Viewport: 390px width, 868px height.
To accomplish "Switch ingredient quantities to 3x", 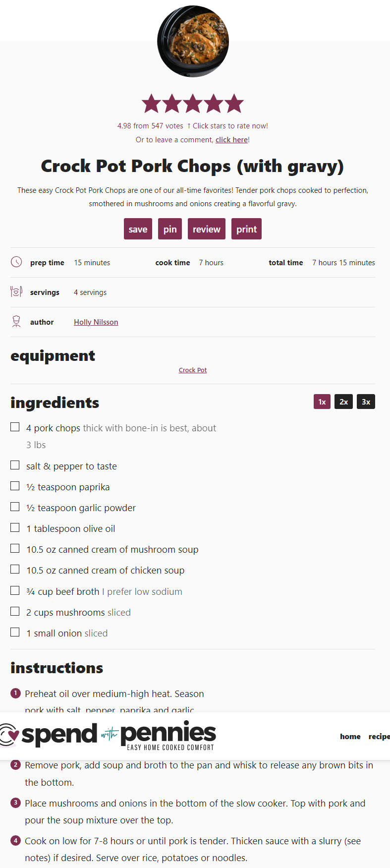I will pyautogui.click(x=366, y=402).
